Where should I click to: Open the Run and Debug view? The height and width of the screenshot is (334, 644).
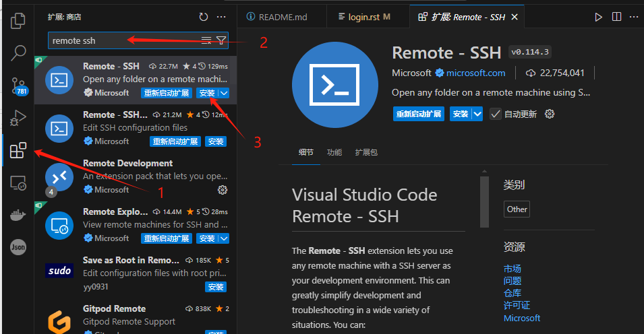18,118
